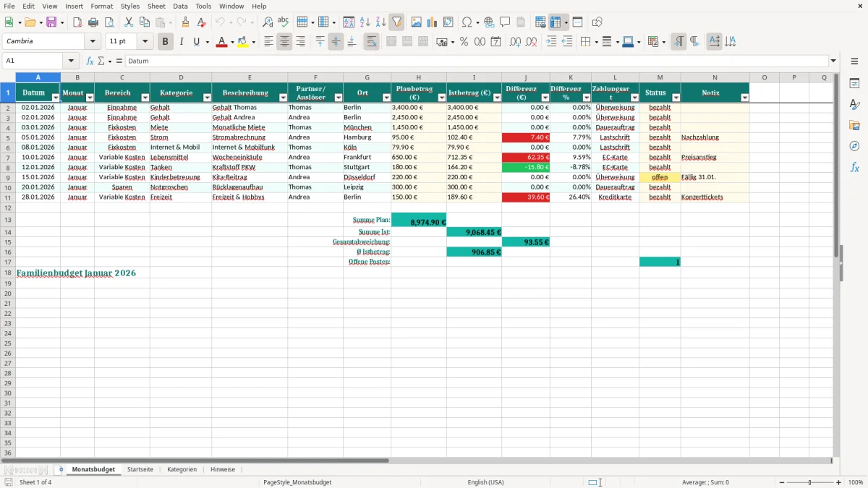Open the Sidebar Gallery icon
The height and width of the screenshot is (488, 868).
(x=854, y=125)
